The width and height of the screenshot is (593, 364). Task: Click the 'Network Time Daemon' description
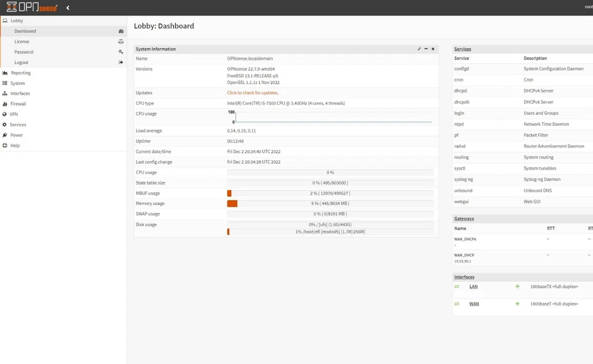click(x=547, y=124)
